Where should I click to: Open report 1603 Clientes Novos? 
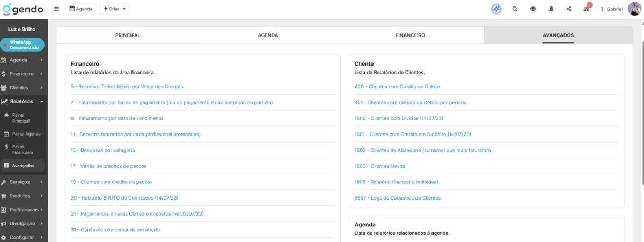[380, 166]
